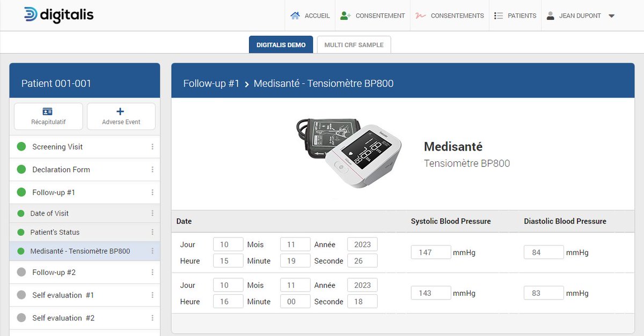
Task: Click the Seconde field showing 26
Action: 362,261
